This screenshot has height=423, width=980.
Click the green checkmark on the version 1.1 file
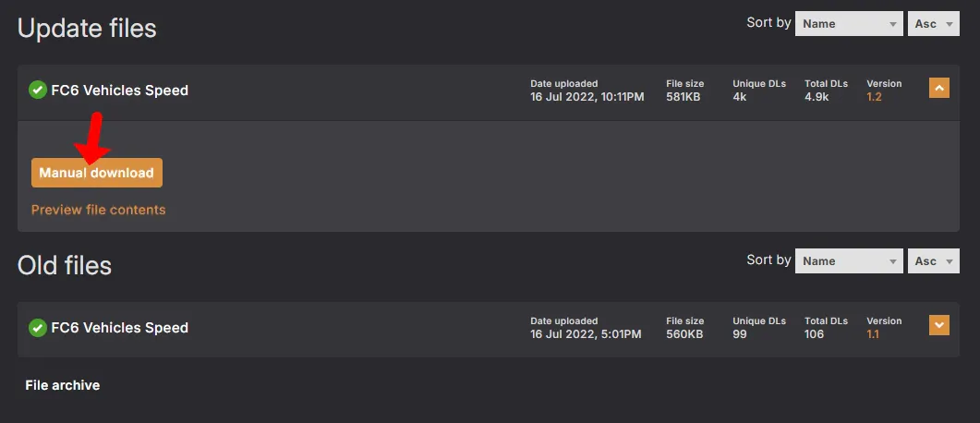tap(38, 328)
